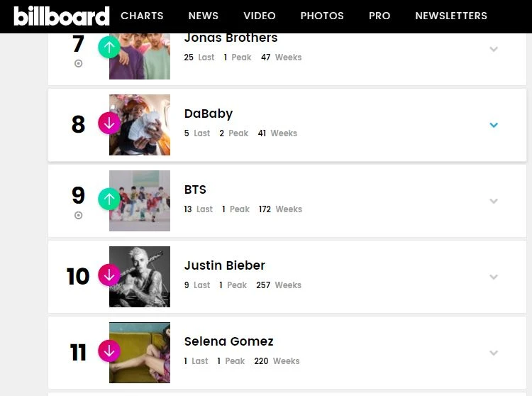
Task: Click the pink down arrow beside Selena Gomez
Action: (109, 351)
